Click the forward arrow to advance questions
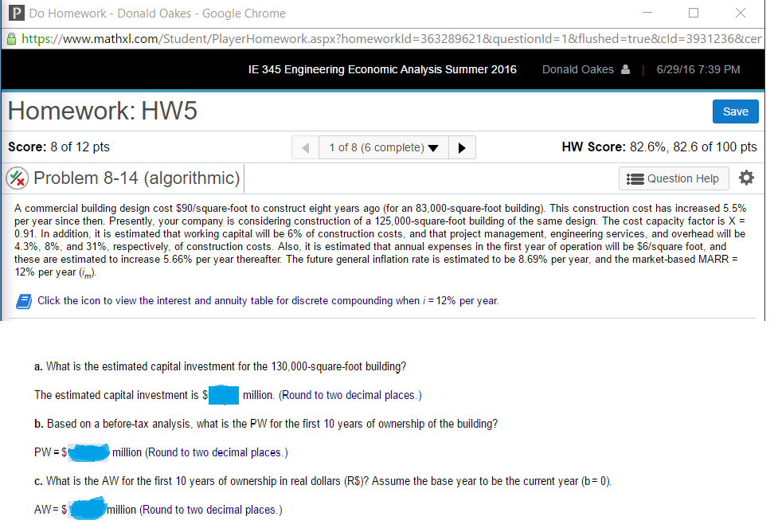Image resolution: width=774 pixels, height=532 pixels. pyautogui.click(x=462, y=147)
